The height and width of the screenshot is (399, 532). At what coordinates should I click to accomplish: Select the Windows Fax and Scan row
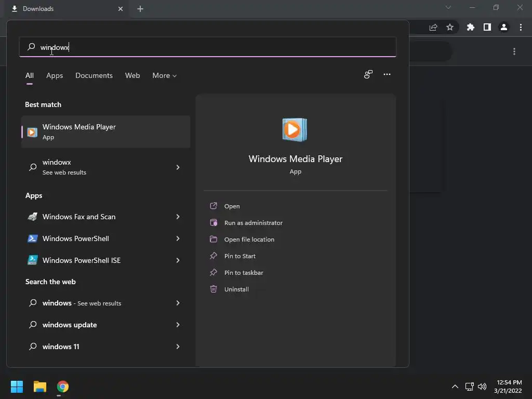(106, 217)
